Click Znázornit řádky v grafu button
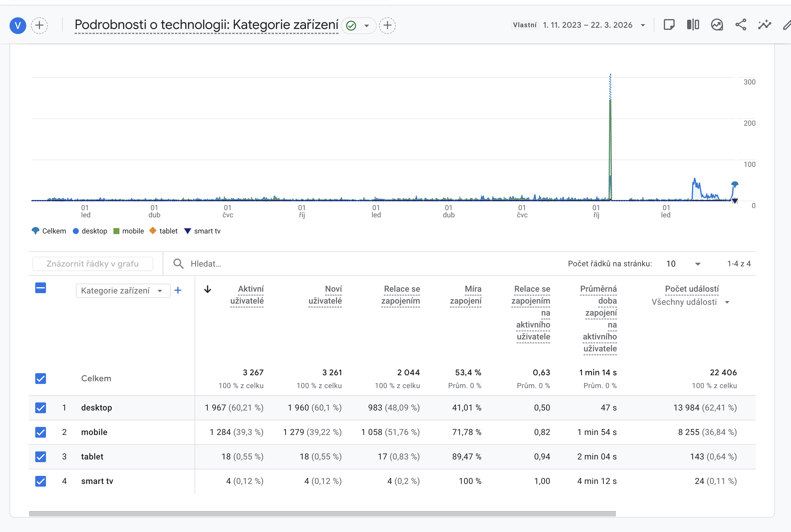This screenshot has height=532, width=791. (93, 264)
